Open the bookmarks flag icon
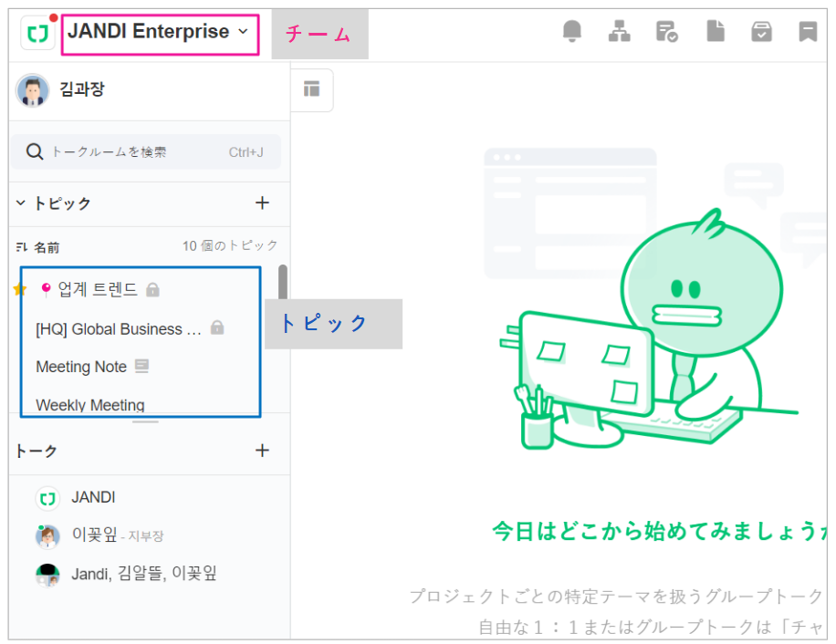 click(x=808, y=31)
